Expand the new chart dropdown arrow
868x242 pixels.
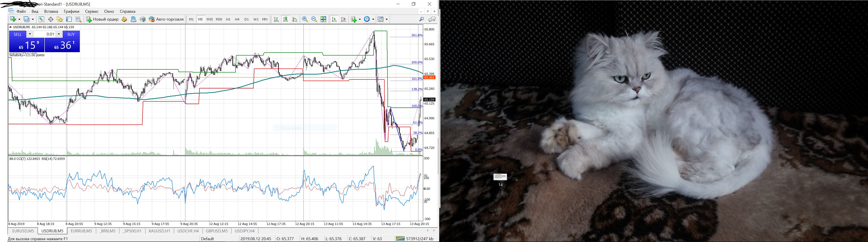pyautogui.click(x=19, y=19)
